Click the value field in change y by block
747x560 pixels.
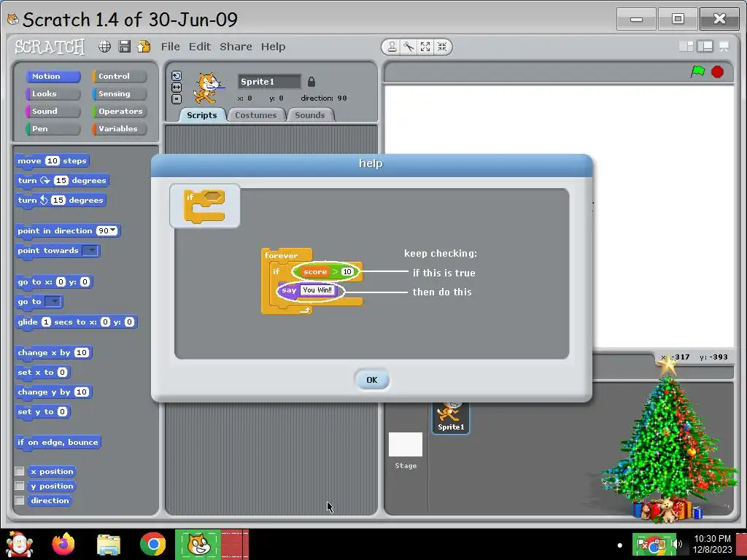82,392
